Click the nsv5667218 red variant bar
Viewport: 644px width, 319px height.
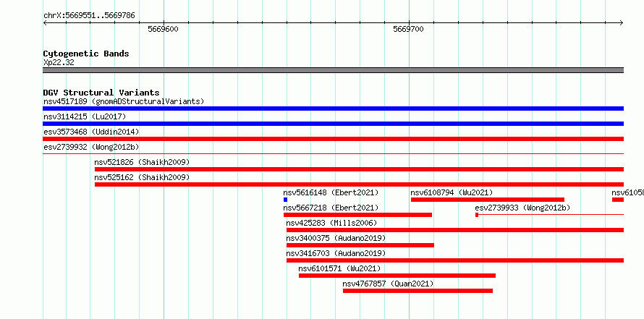pos(357,215)
